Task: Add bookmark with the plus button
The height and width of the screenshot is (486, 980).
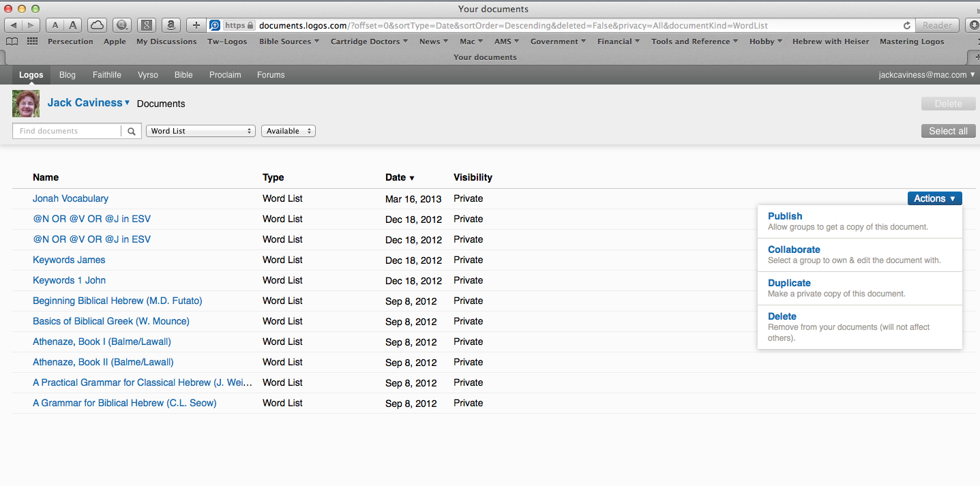Action: (x=196, y=25)
